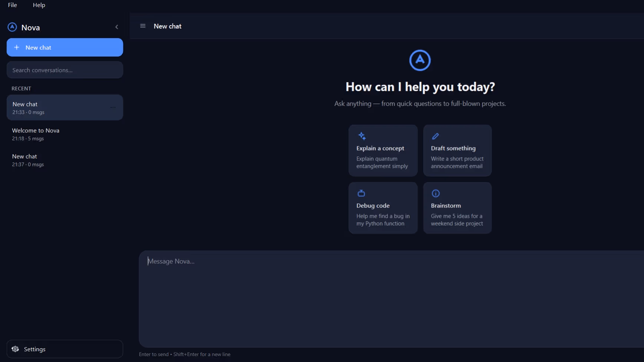Click the Nova logo icon in sidebar
The width and height of the screenshot is (644, 362).
coord(12,27)
